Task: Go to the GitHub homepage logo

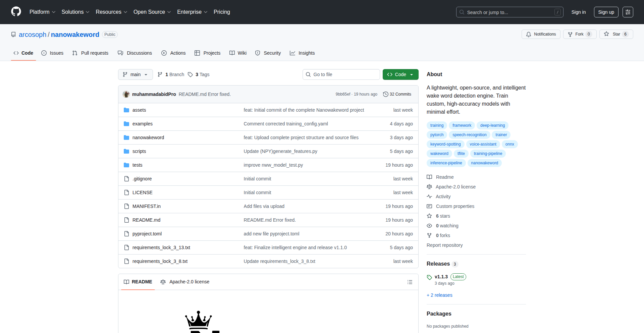Action: (16, 12)
